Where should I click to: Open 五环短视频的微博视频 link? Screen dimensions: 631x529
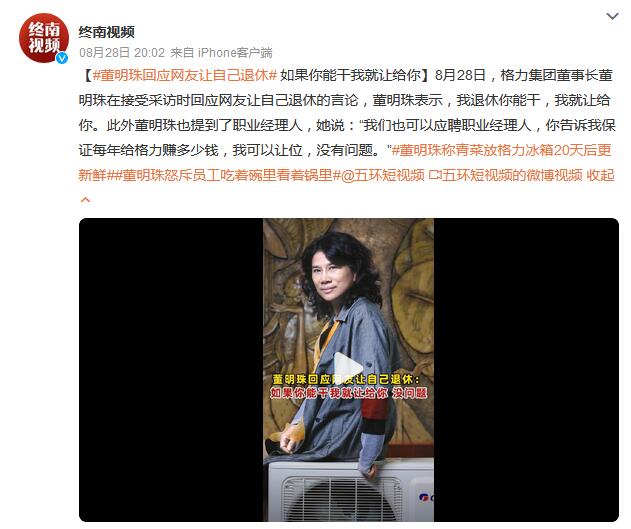pos(511,175)
